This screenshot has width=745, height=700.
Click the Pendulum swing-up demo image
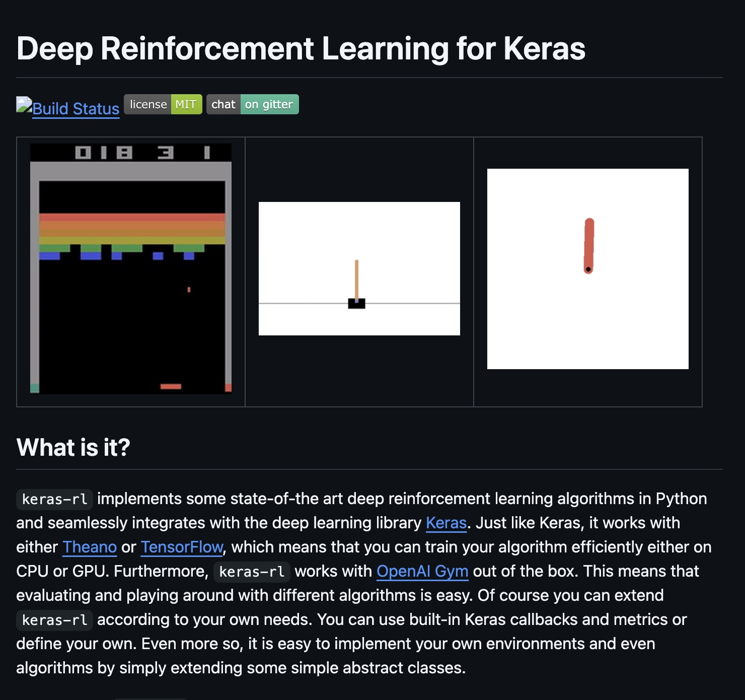point(587,268)
